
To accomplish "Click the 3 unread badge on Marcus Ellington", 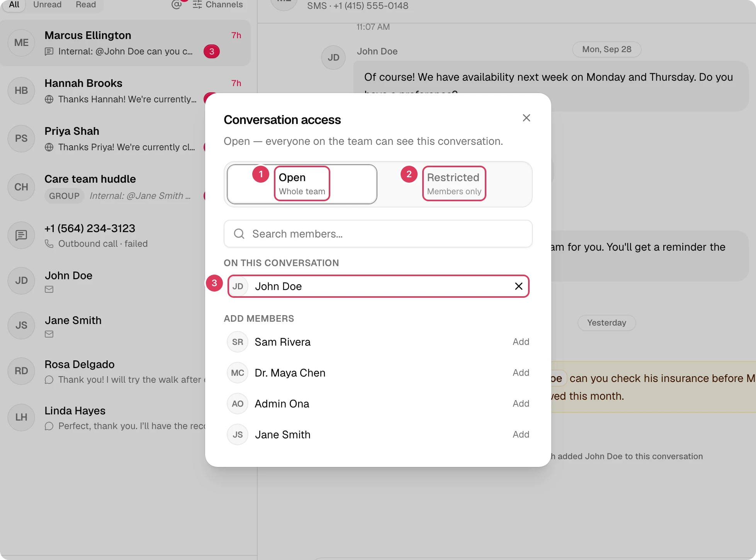I will tap(212, 51).
